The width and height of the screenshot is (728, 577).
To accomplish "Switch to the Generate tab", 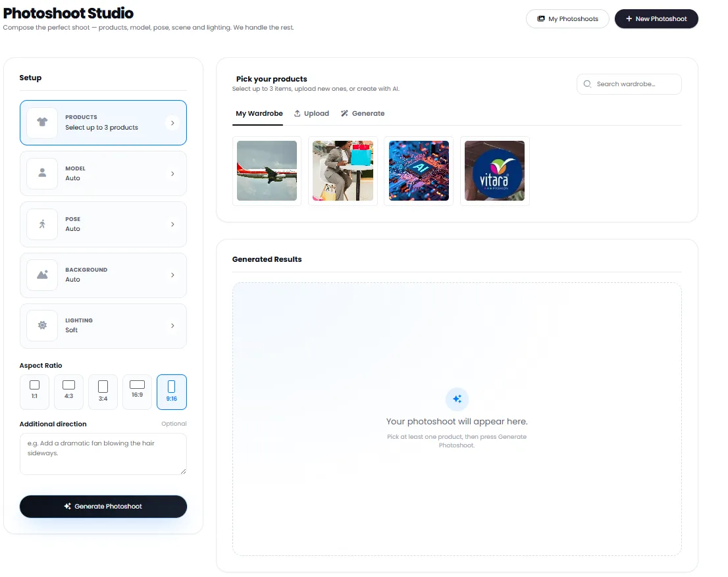I will click(363, 113).
